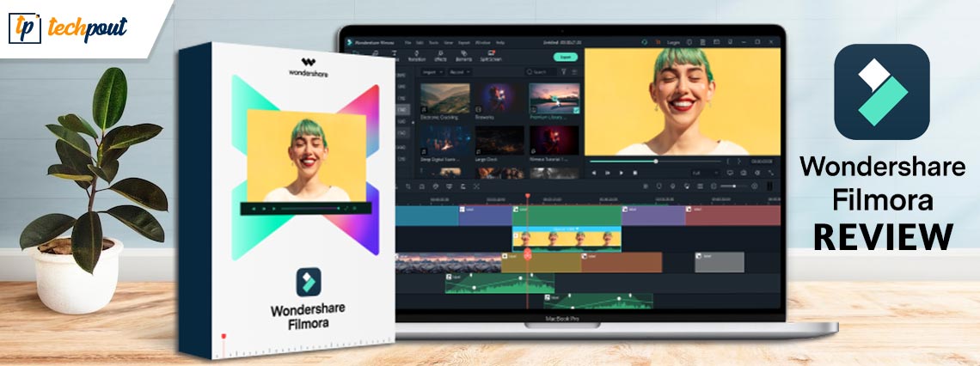Viewport: 980px width, 366px height.
Task: Open the View menu
Action: [x=448, y=42]
